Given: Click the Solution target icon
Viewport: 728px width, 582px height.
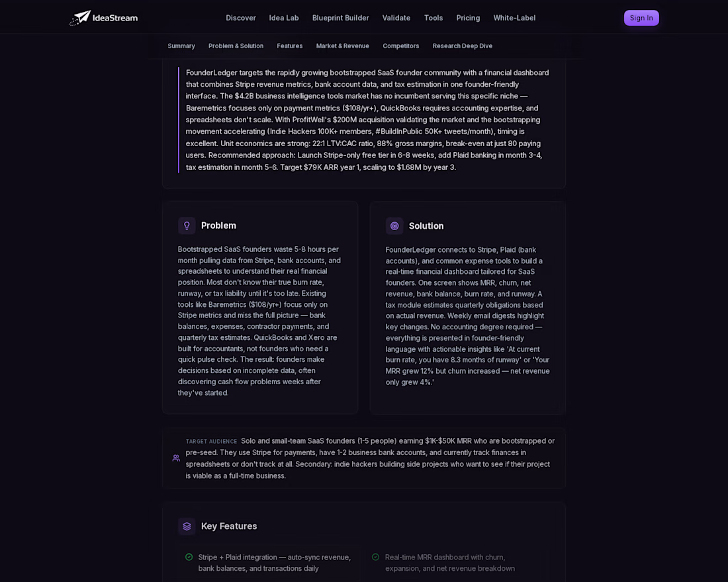Looking at the screenshot, I should pos(394,226).
